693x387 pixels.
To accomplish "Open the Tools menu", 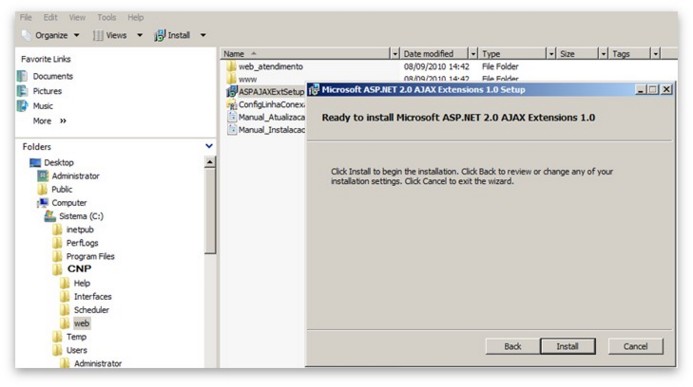I will click(107, 18).
